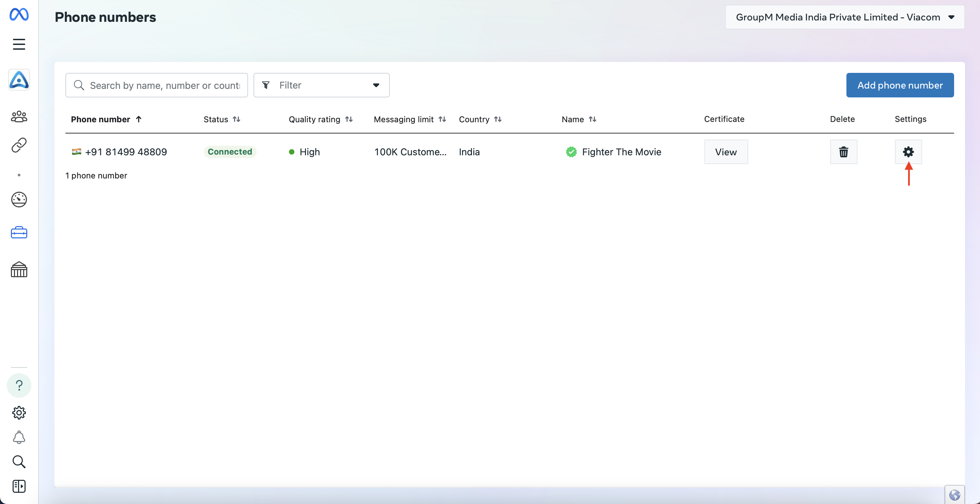
Task: Open the bank building billing icon
Action: pos(19,269)
